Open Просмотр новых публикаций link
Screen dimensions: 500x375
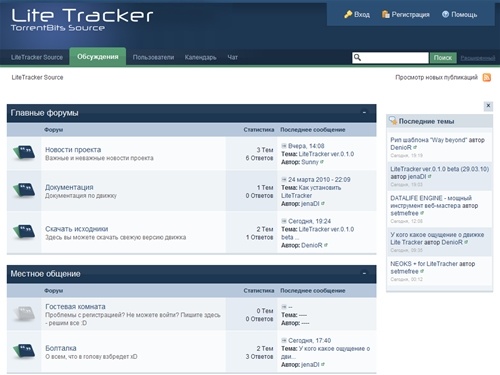coord(436,77)
